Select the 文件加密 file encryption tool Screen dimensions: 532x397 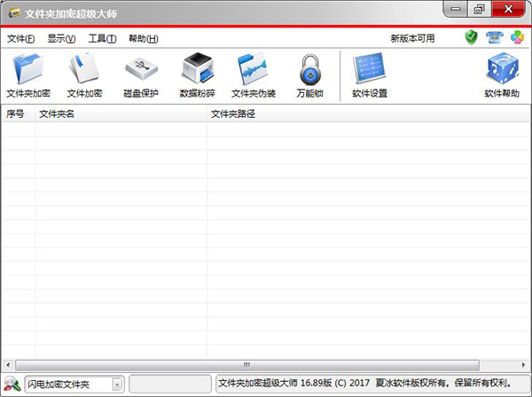click(84, 75)
